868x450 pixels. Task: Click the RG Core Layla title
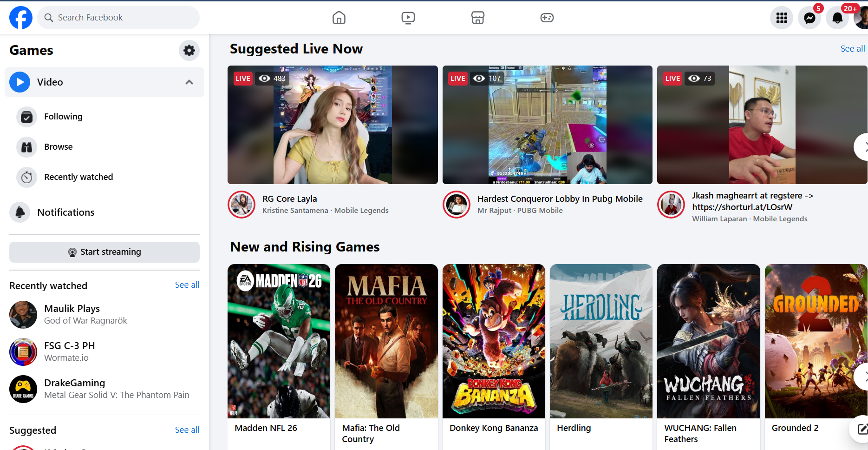(290, 199)
